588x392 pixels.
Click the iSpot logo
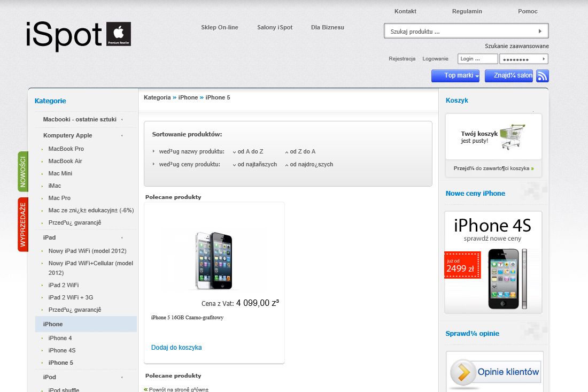[x=79, y=35]
